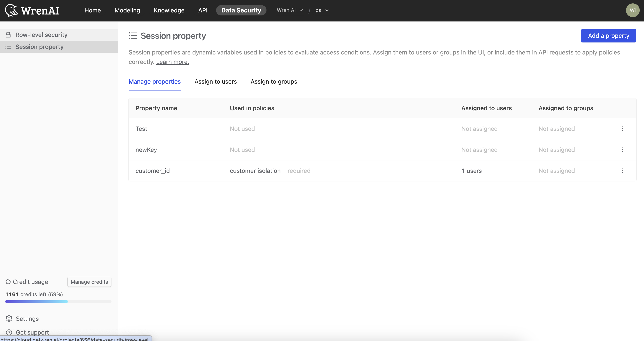Image resolution: width=644 pixels, height=341 pixels.
Task: Open the WI user avatar menu
Action: click(632, 10)
